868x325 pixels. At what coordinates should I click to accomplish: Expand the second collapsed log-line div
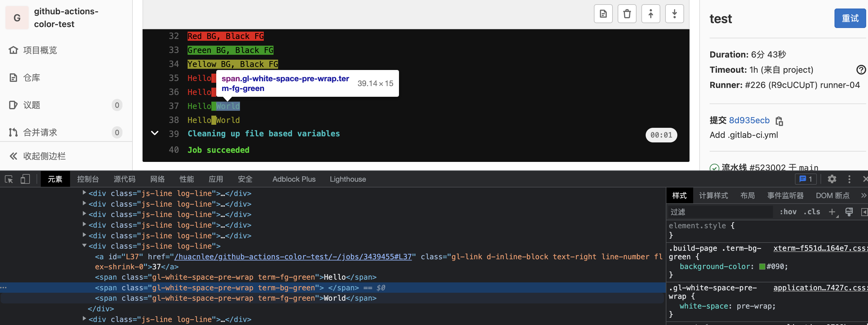coord(84,203)
